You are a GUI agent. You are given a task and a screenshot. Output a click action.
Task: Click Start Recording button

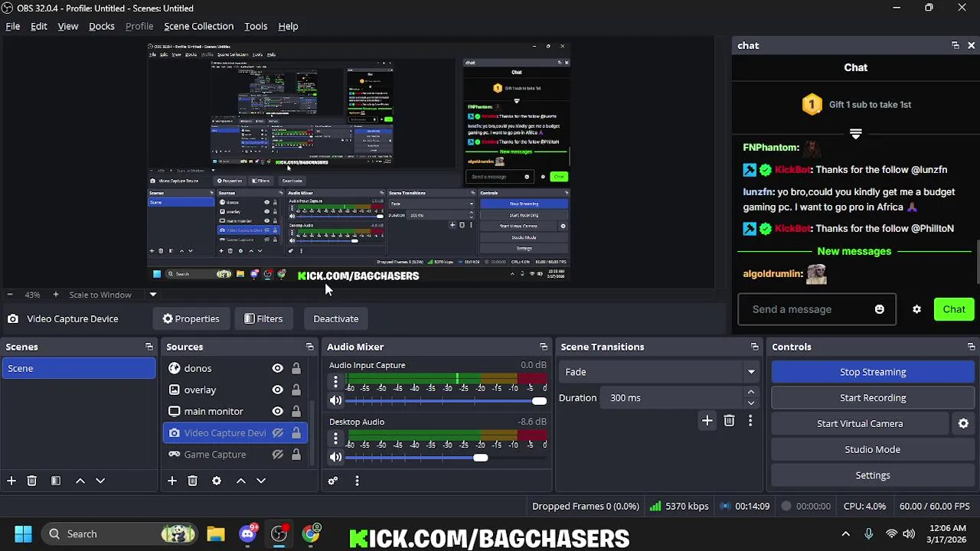tap(873, 398)
